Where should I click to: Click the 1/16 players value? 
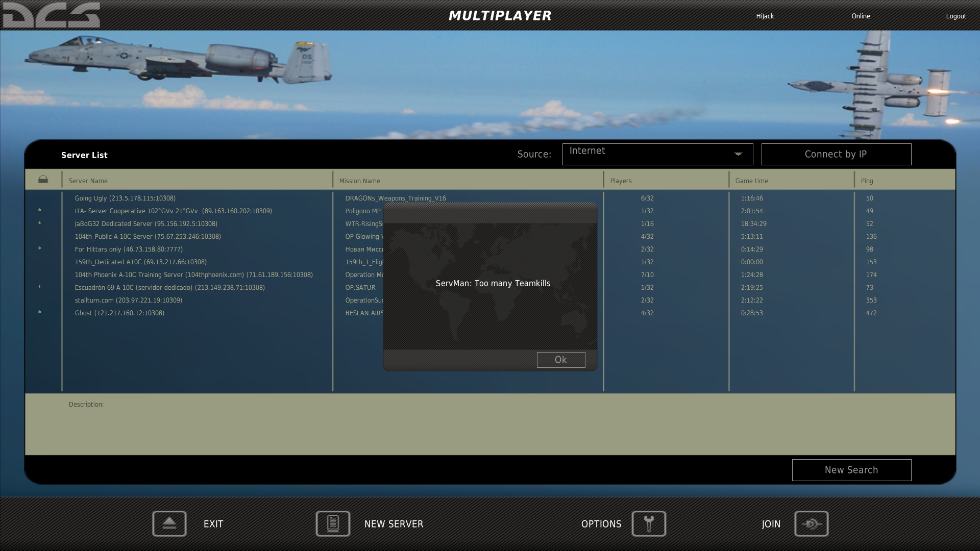647,223
